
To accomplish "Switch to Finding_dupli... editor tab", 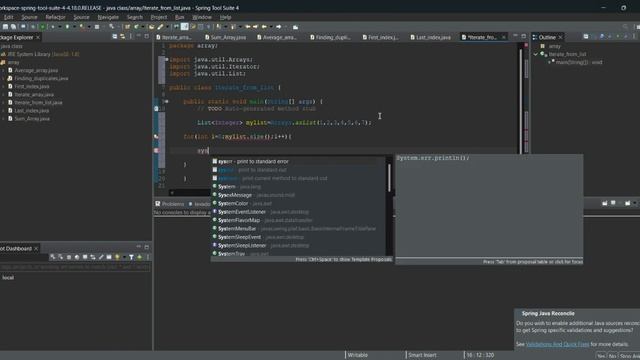I will click(330, 37).
